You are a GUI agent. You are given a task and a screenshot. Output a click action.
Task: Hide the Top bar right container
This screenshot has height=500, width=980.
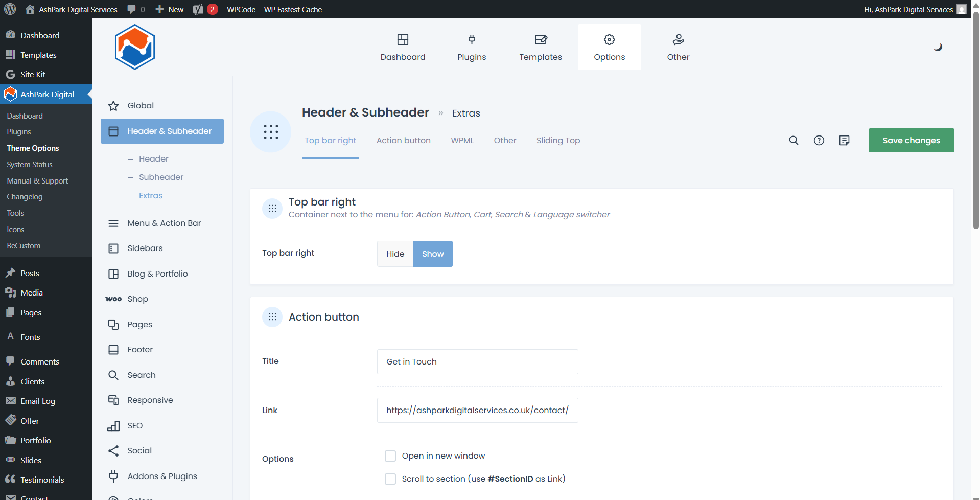(394, 254)
